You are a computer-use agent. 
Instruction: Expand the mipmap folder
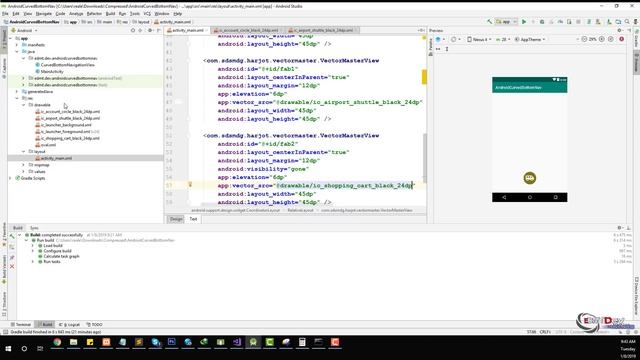[x=23, y=165]
